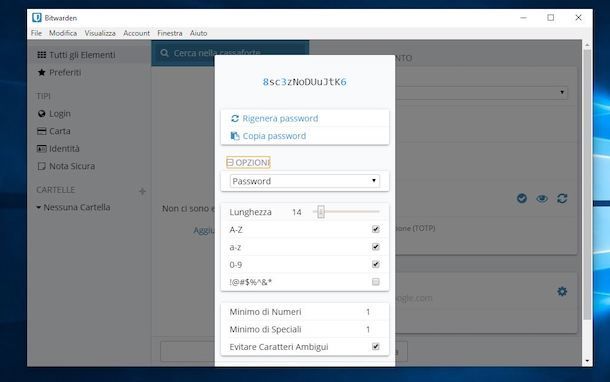
Task: Click the regenerate icon next to Rigenera password
Action: point(235,118)
